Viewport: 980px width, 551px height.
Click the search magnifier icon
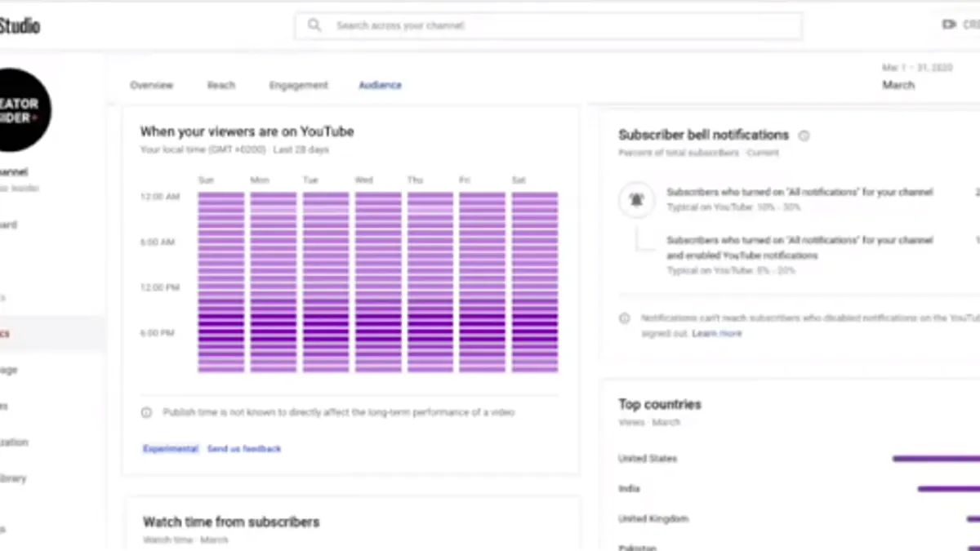(314, 25)
